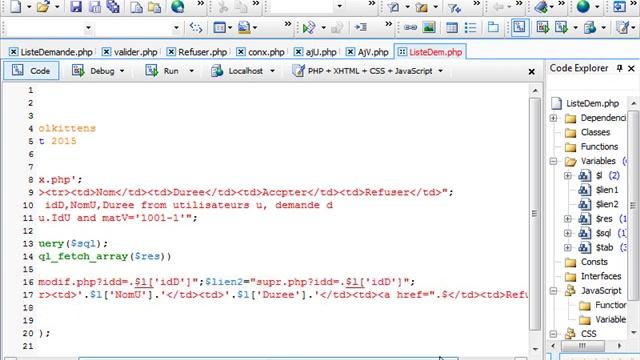Select the ListeDem.php root node in Code Explorer
Screen dimensions: 640x360
(585, 103)
